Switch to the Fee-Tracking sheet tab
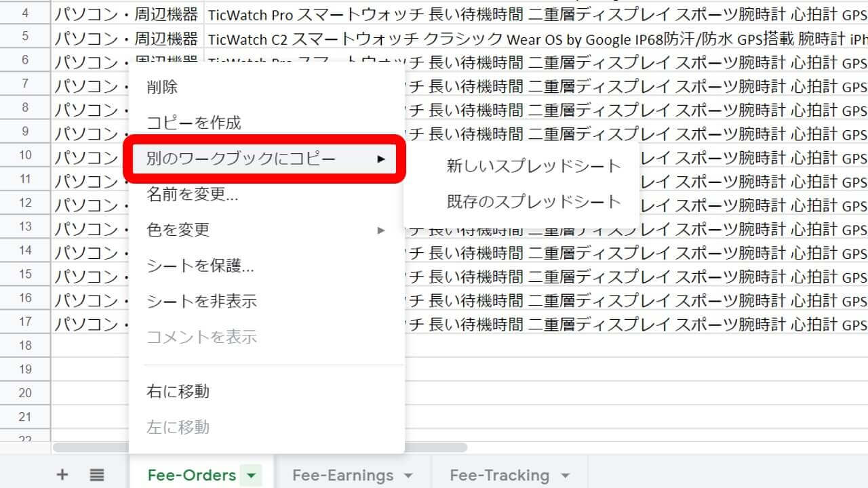 click(499, 475)
